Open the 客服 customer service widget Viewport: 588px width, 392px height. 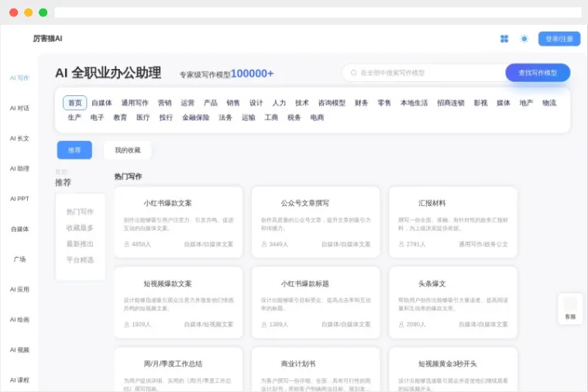[570, 308]
